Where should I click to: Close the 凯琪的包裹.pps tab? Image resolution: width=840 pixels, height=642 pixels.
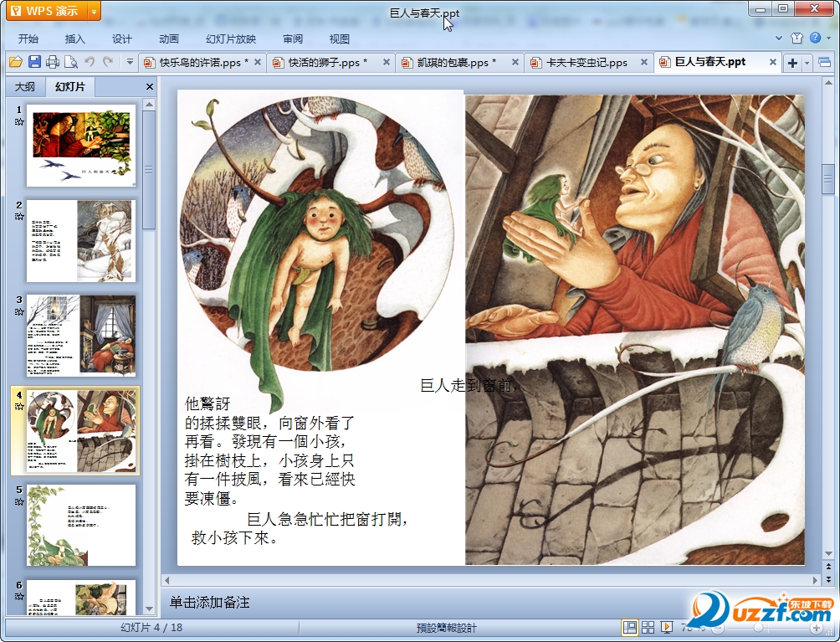point(515,62)
